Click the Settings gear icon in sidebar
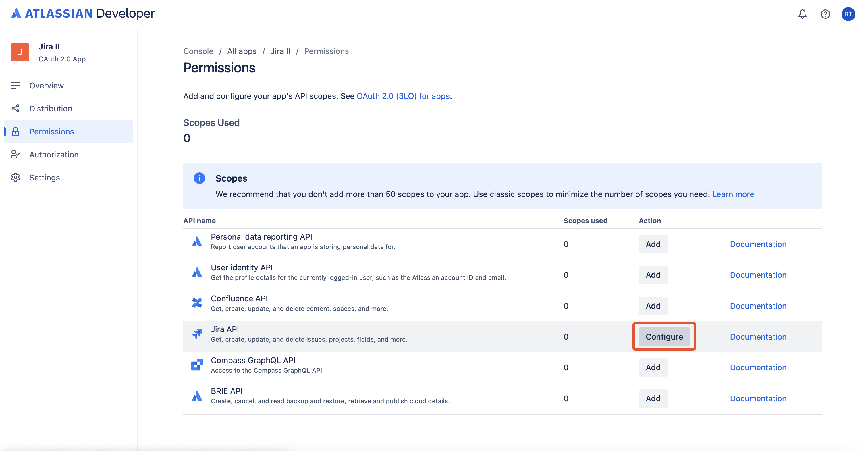Viewport: 868px width, 451px height. tap(16, 177)
